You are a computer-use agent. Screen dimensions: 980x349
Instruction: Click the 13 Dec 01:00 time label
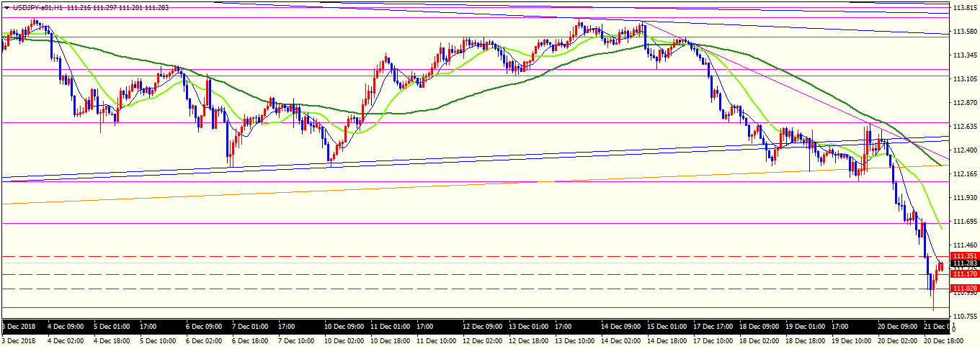[528, 326]
